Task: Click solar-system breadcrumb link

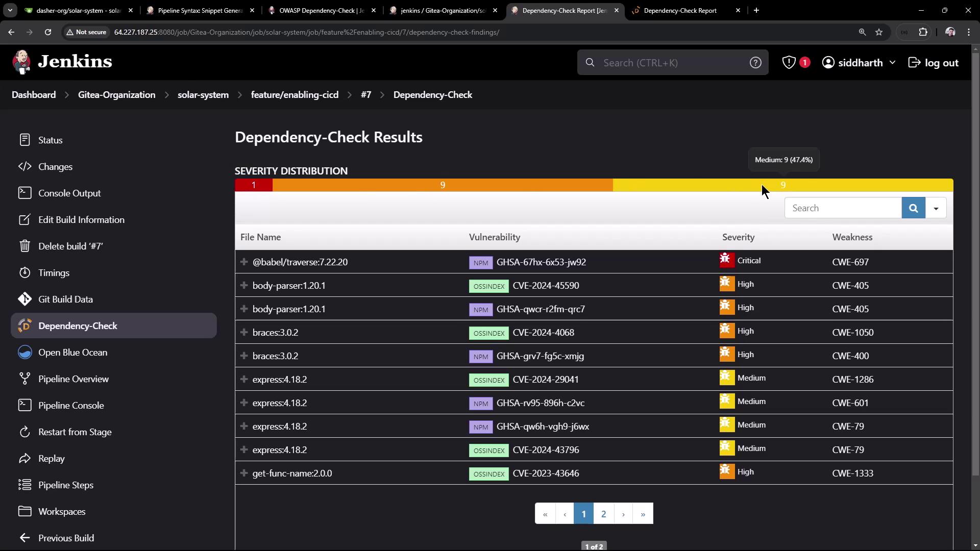Action: (203, 95)
